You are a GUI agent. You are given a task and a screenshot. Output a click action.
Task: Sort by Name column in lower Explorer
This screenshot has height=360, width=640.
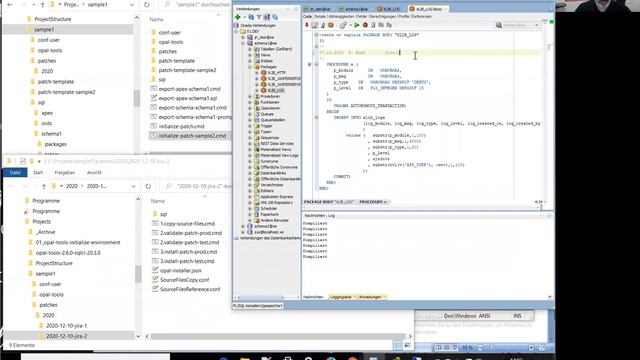tap(158, 201)
